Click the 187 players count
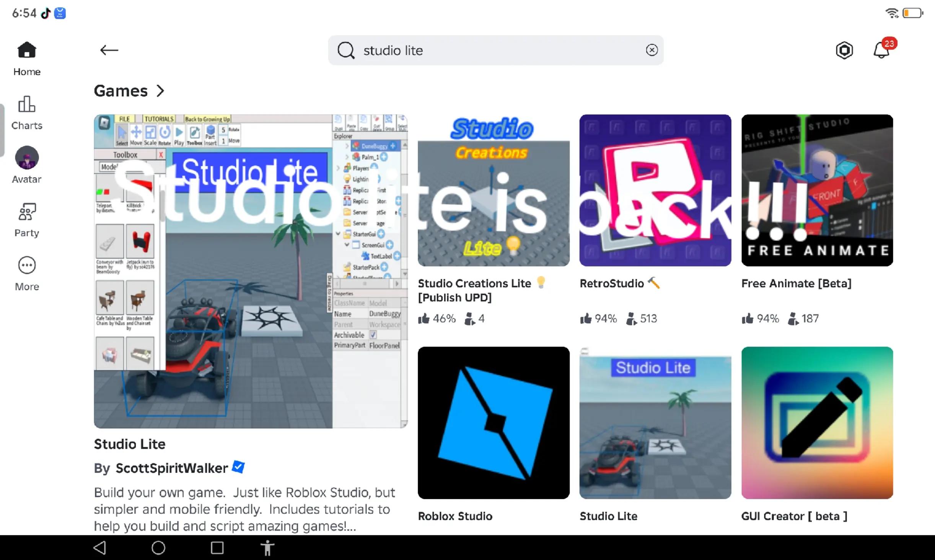The image size is (935, 560). pyautogui.click(x=803, y=319)
